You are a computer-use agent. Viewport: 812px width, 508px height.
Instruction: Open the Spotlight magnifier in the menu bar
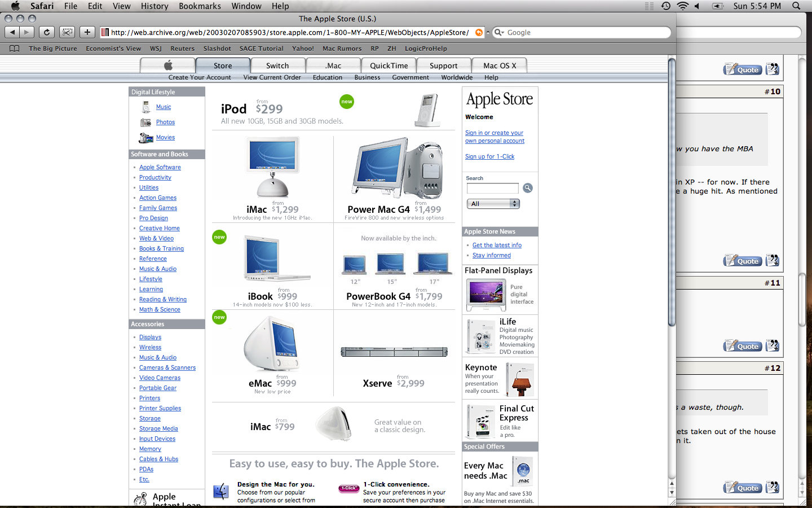coord(796,6)
